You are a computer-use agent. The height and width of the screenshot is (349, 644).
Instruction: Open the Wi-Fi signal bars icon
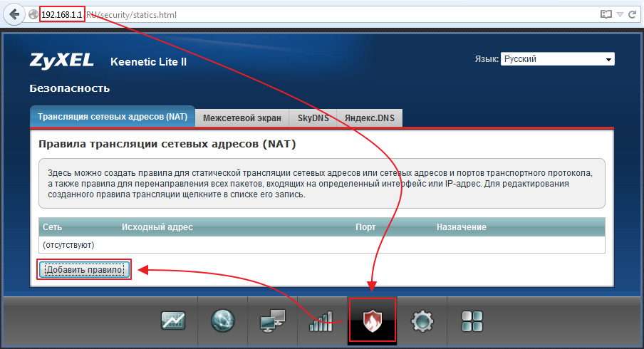pos(321,321)
